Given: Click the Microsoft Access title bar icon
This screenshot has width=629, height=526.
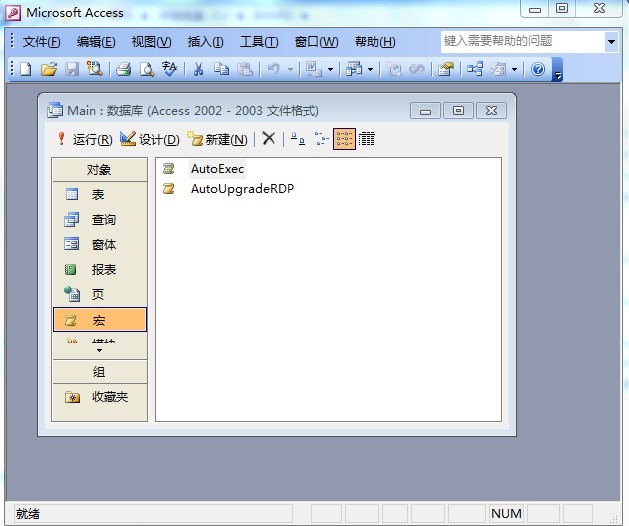Looking at the screenshot, I should (x=13, y=12).
